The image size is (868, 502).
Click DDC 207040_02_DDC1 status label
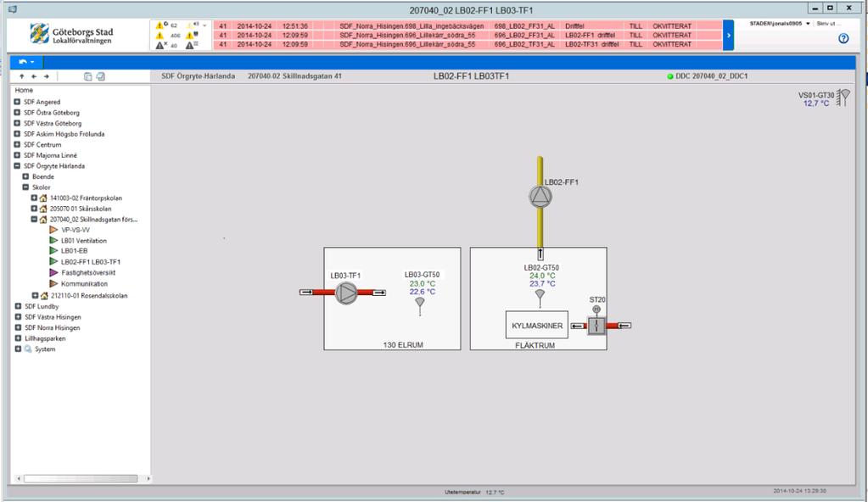pos(711,76)
